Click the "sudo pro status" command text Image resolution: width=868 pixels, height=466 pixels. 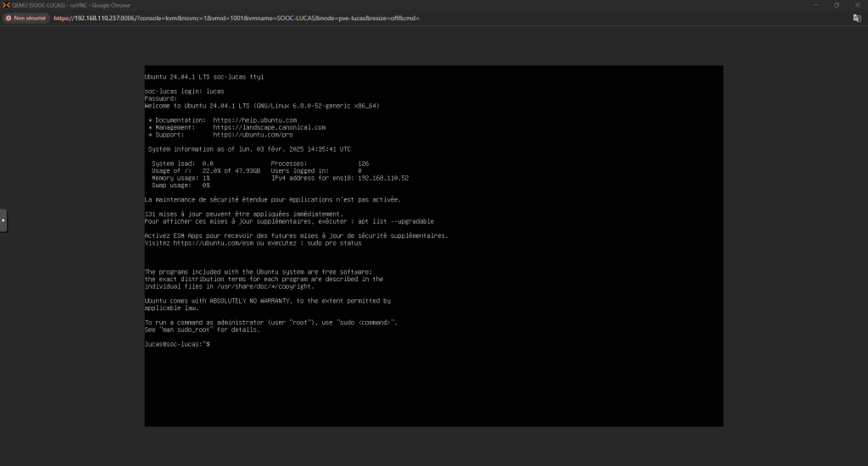coord(334,242)
